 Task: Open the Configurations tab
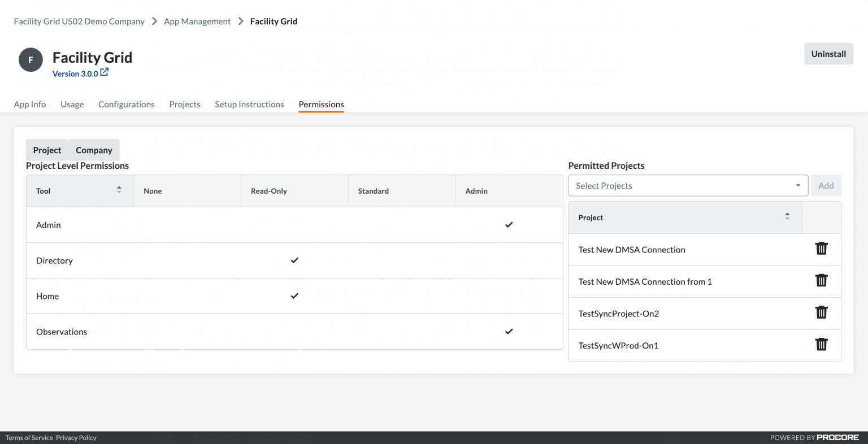pos(126,105)
